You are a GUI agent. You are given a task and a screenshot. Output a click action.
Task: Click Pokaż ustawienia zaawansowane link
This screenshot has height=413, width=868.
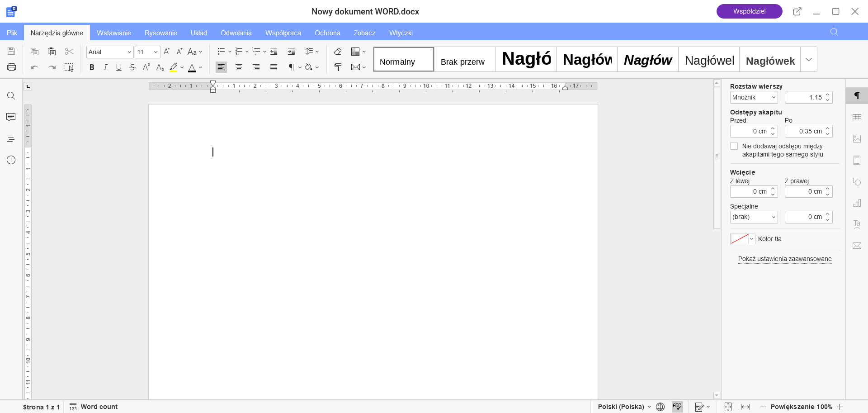click(784, 259)
